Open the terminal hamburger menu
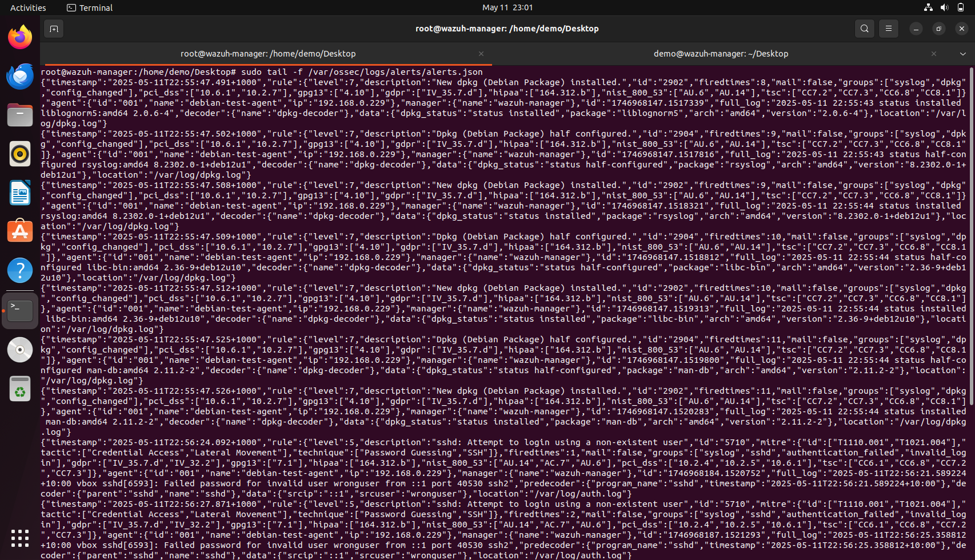This screenshot has width=975, height=560. [x=888, y=29]
